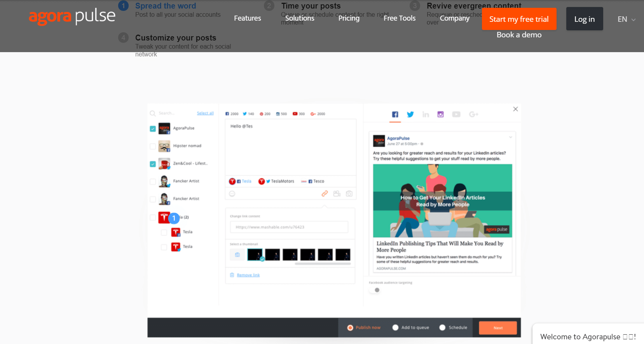Go to the Pricing page
Viewport: 644px width, 344px height.
click(349, 18)
